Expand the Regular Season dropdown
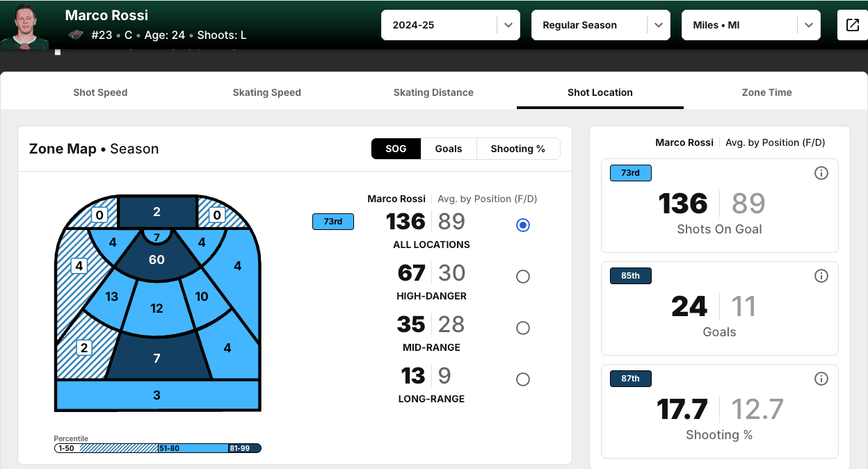 pos(600,25)
